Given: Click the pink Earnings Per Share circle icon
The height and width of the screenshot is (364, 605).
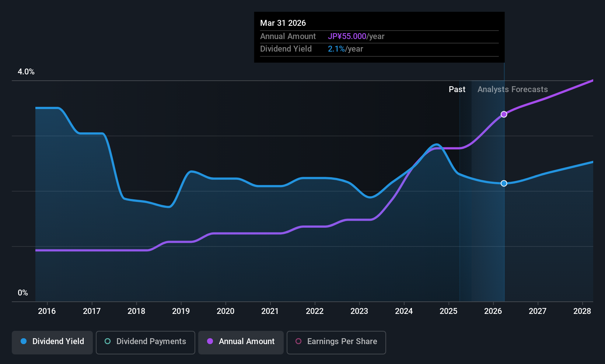Looking at the screenshot, I should pos(298,341).
